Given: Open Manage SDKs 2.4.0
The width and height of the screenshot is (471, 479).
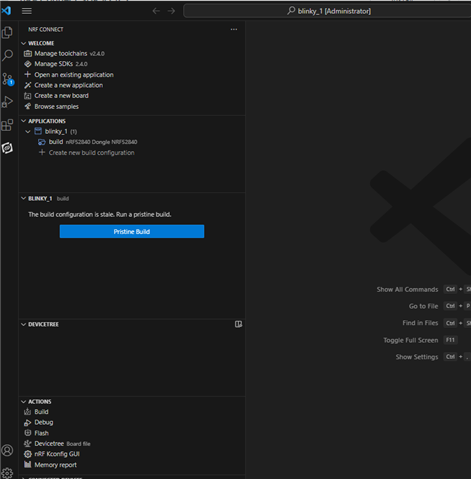Looking at the screenshot, I should (56, 64).
